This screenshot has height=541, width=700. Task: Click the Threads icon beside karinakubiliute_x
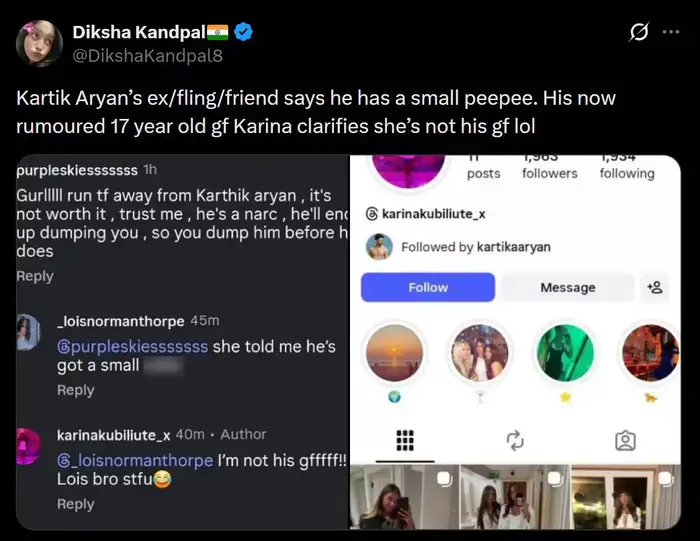(372, 214)
